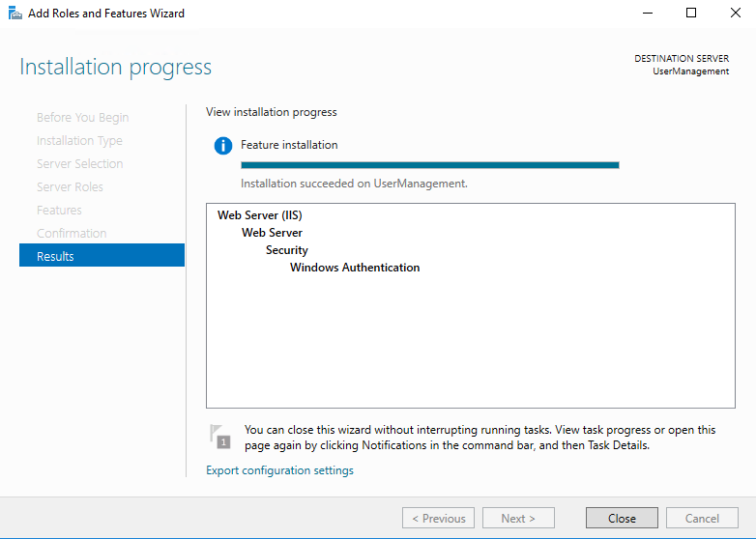Click the Previous button

pos(438,519)
